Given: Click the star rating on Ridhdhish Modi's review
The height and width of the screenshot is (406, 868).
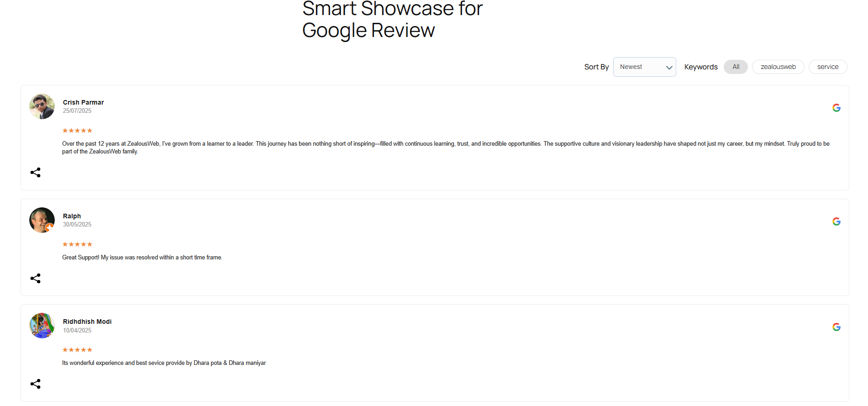Looking at the screenshot, I should pyautogui.click(x=77, y=350).
